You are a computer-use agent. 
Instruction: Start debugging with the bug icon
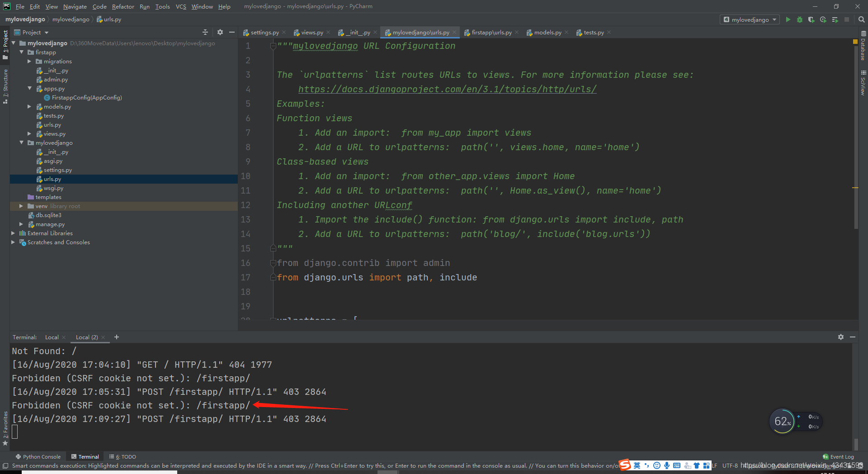pyautogui.click(x=800, y=19)
